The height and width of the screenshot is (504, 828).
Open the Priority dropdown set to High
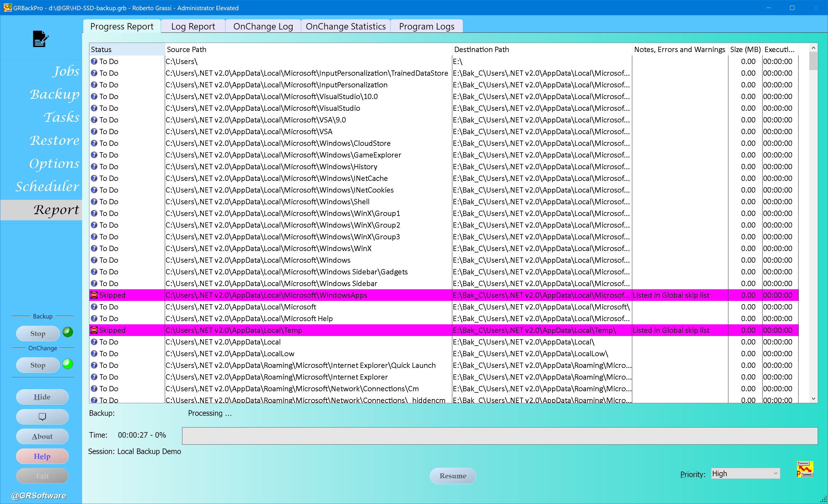(x=745, y=474)
